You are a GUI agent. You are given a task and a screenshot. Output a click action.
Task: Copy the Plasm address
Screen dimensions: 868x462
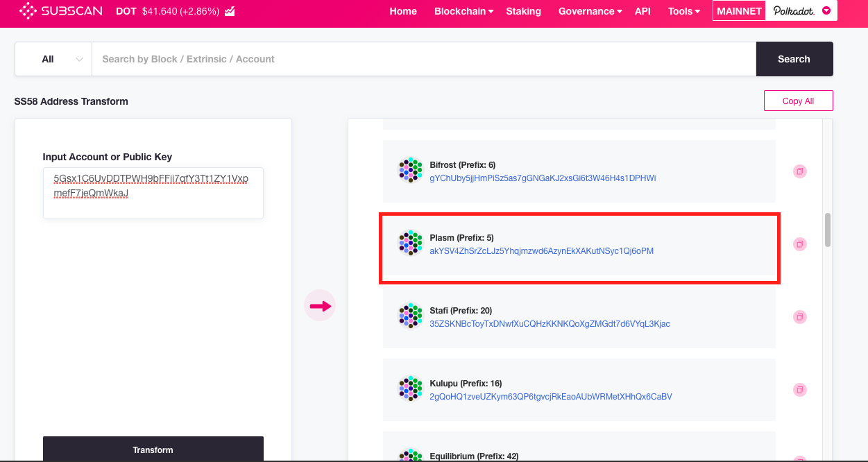pos(800,244)
